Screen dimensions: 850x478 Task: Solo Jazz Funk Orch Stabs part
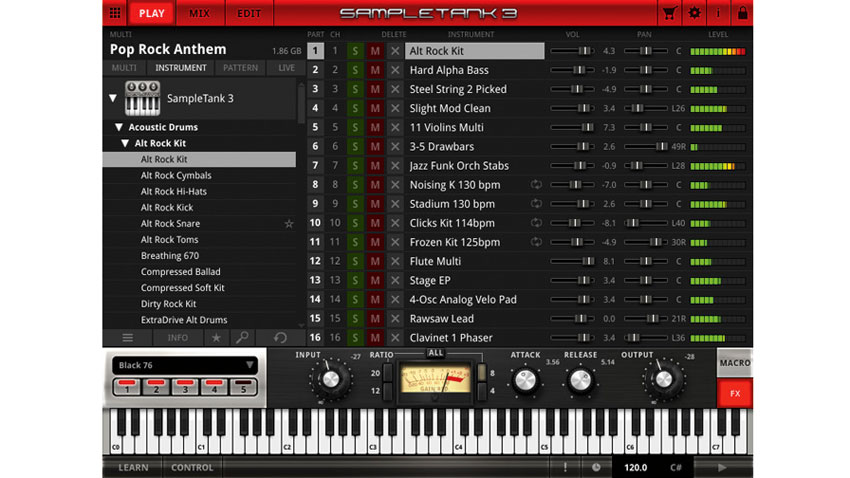click(355, 166)
